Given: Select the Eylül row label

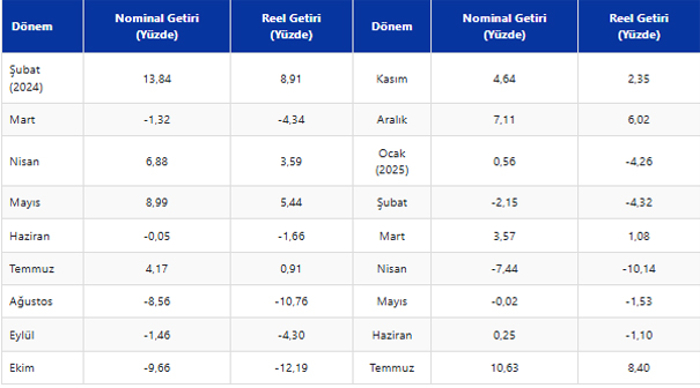Looking at the screenshot, I should tap(21, 335).
